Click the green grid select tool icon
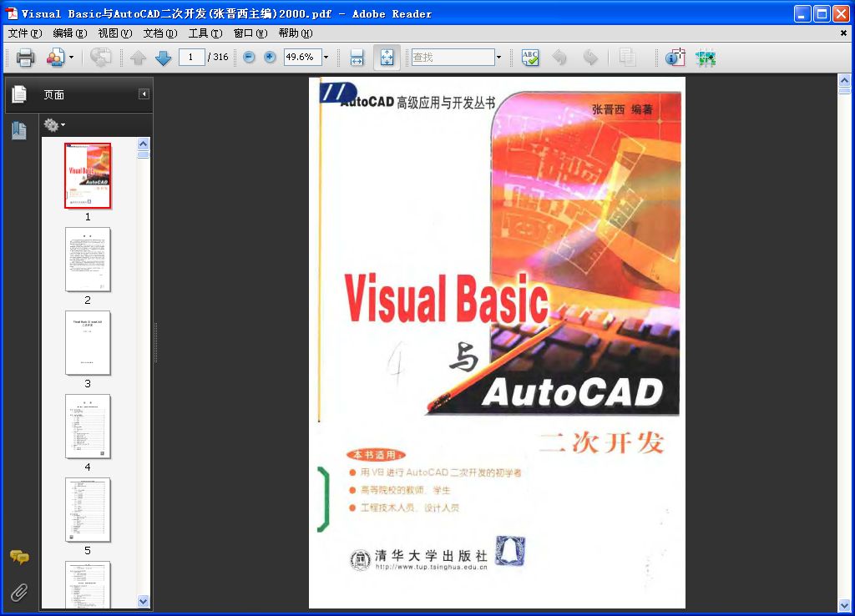This screenshot has width=855, height=616. [706, 58]
